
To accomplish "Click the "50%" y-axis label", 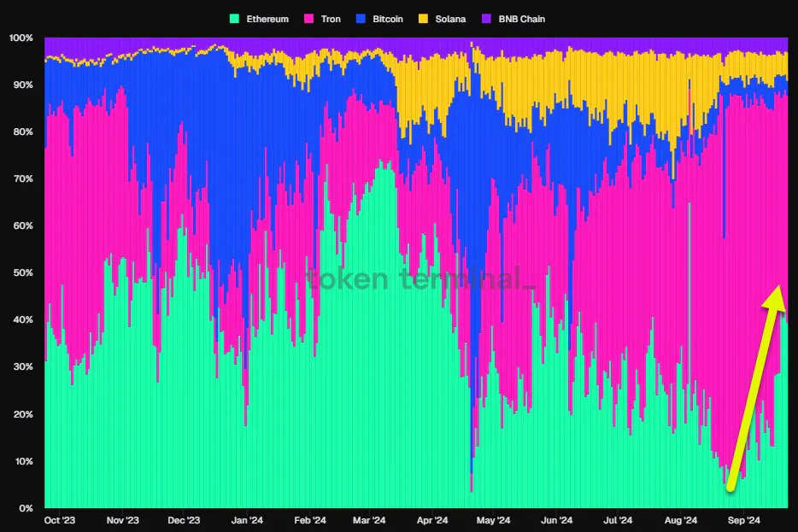I will 23,272.
